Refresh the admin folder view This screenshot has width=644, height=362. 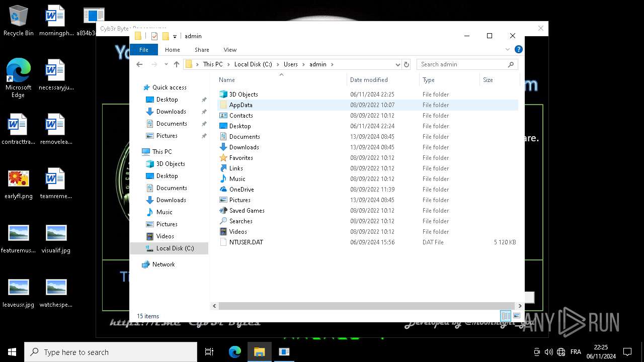pyautogui.click(x=407, y=64)
